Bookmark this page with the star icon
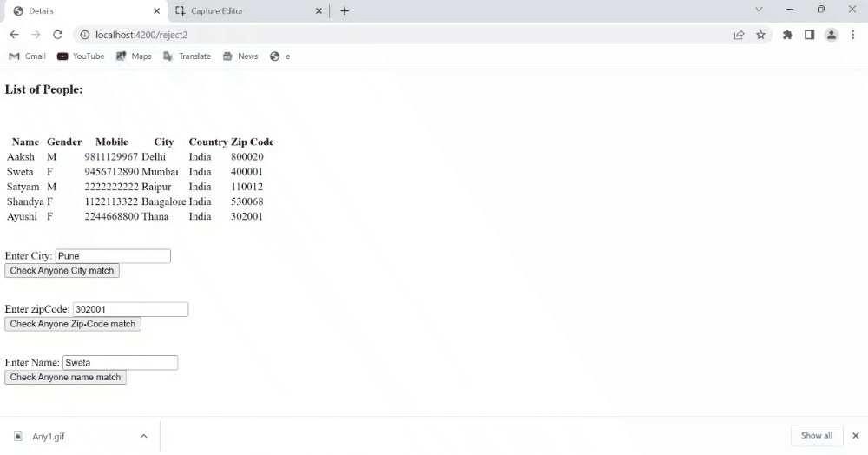Viewport: 868px width, 455px height. click(760, 35)
